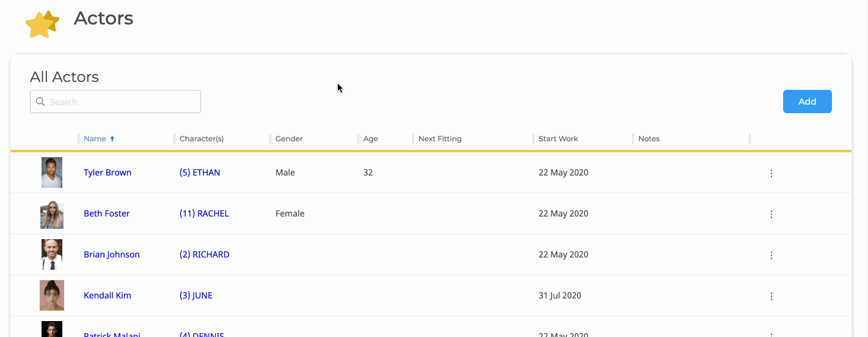Sort table by Gender column header
Screen dimensions: 868x337
point(289,139)
